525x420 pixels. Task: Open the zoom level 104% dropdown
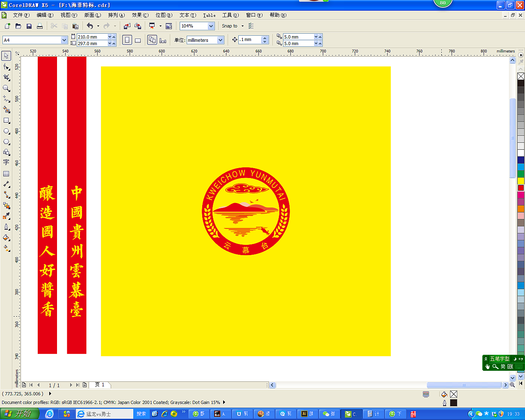tap(211, 26)
